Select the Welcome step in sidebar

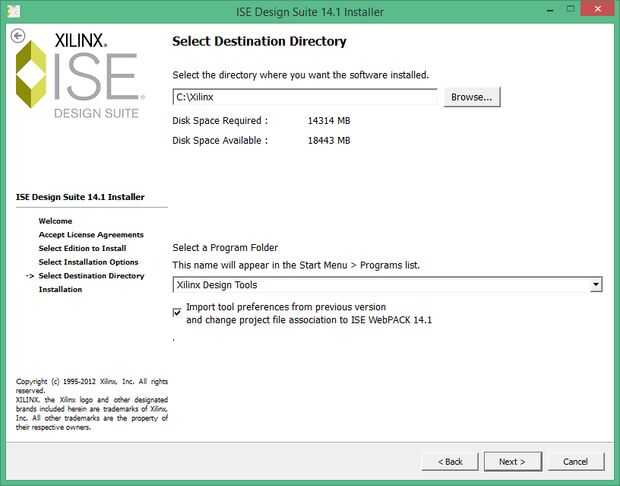point(55,221)
